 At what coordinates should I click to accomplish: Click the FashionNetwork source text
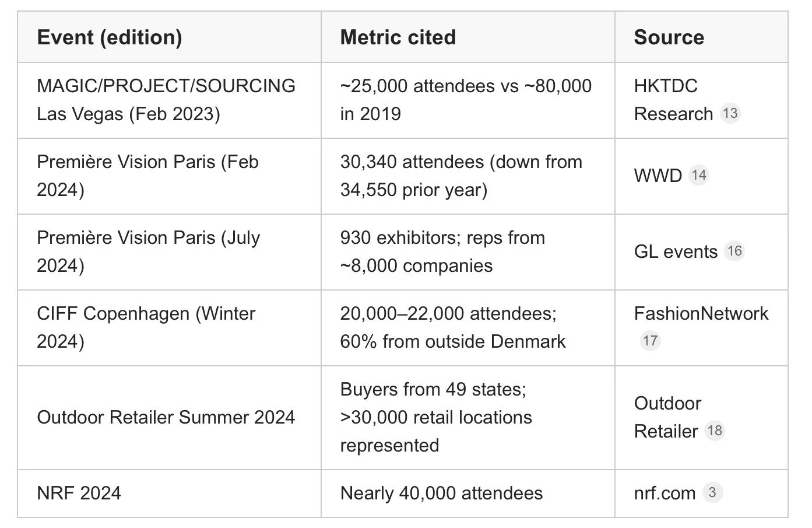tap(701, 313)
